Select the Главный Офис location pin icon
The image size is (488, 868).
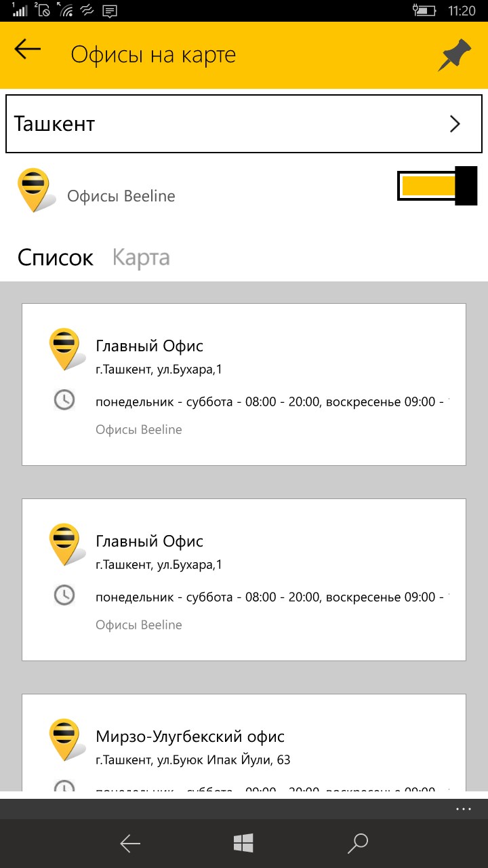pyautogui.click(x=64, y=346)
